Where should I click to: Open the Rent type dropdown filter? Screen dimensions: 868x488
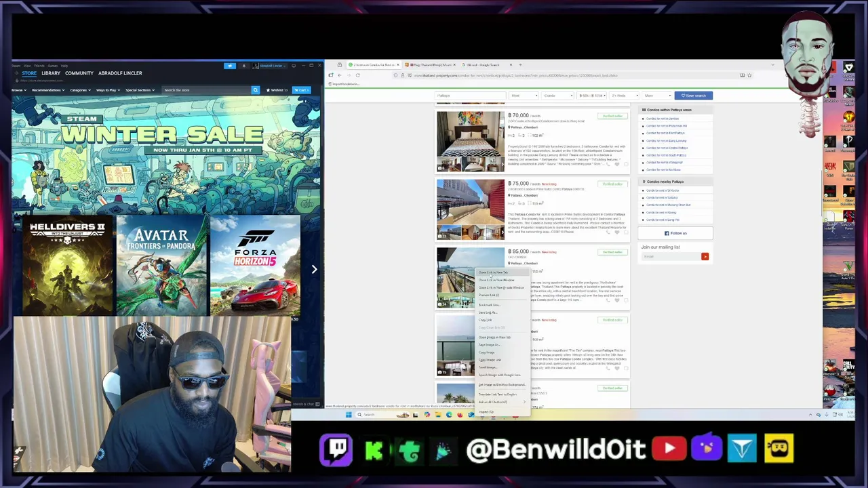coord(524,96)
